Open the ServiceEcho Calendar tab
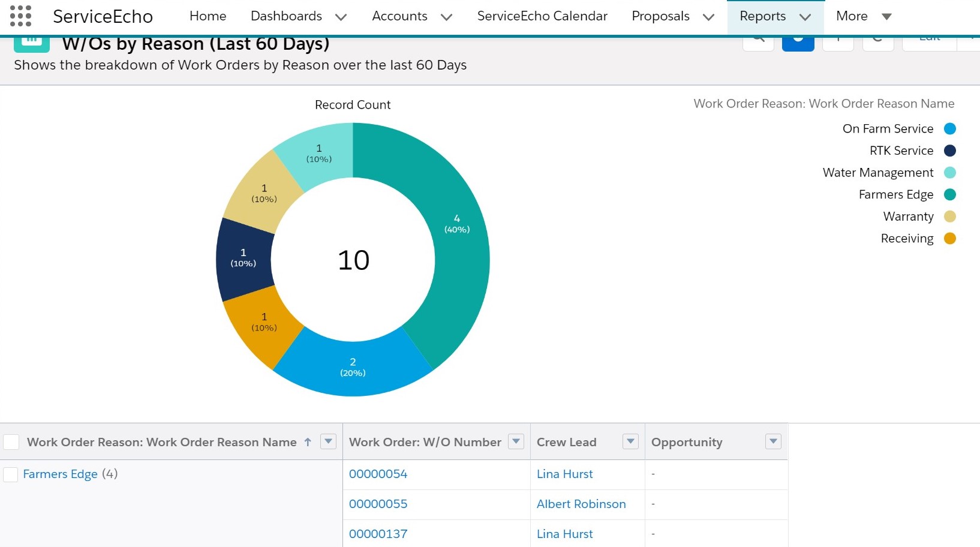The height and width of the screenshot is (547, 980). 542,16
